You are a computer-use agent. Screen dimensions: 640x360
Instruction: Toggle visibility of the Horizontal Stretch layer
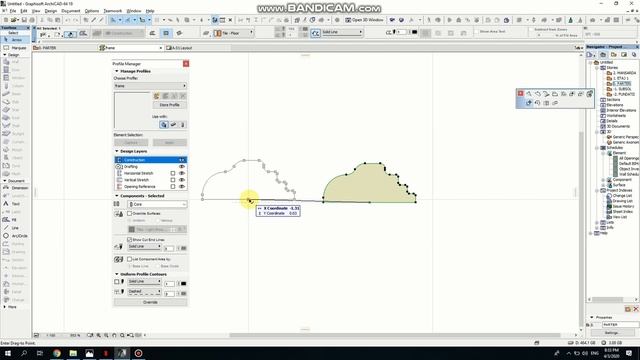182,173
